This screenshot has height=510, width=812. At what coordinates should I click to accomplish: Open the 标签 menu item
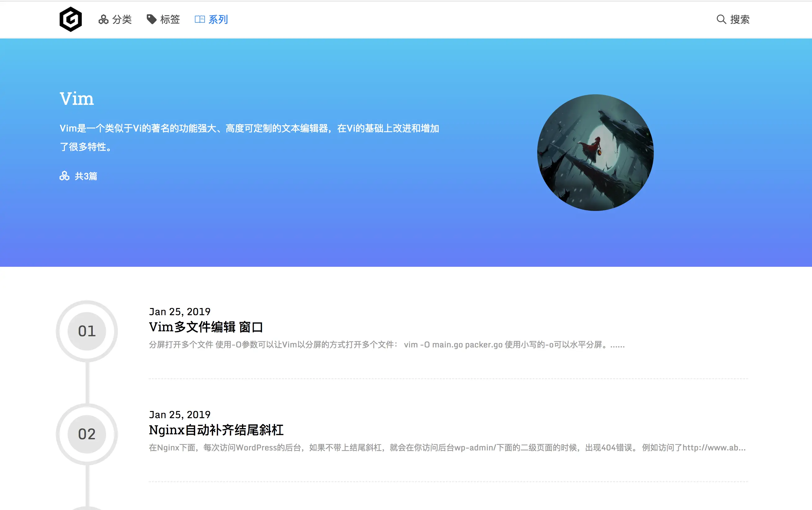[170, 20]
